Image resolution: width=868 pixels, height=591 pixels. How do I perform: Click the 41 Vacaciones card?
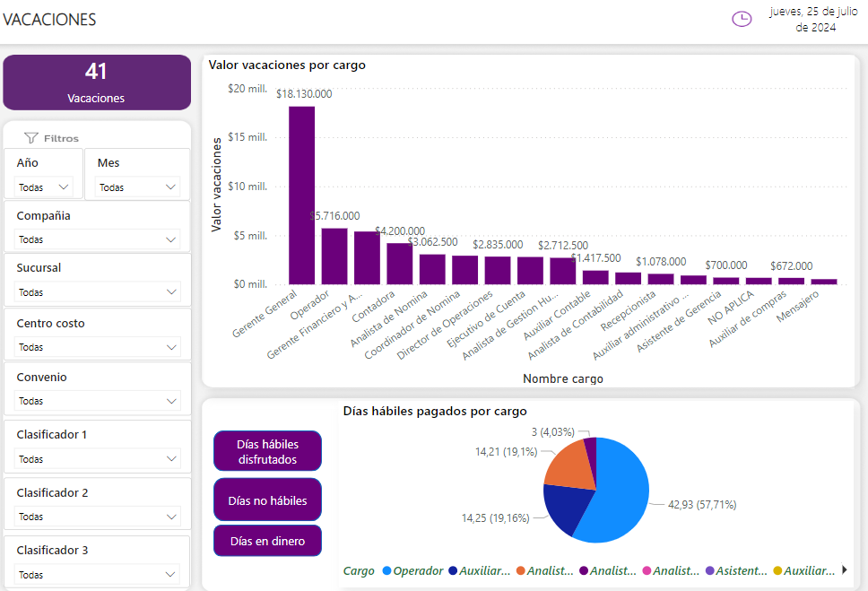click(x=97, y=83)
